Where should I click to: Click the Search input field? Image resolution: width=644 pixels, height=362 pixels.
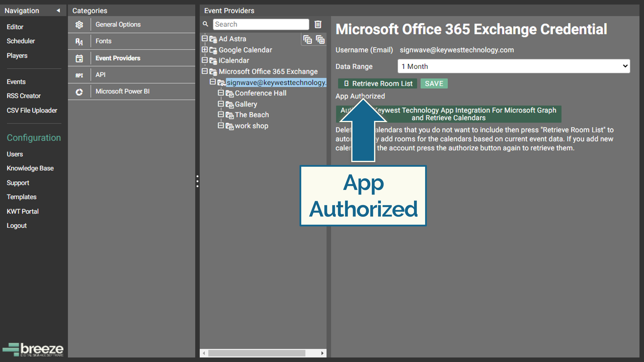coord(261,24)
